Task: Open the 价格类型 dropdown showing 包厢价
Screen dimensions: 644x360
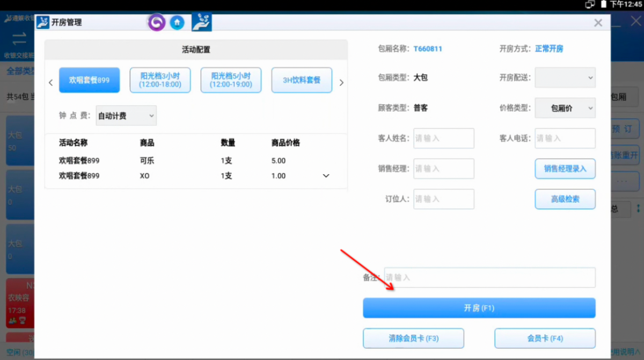Action: (x=565, y=107)
